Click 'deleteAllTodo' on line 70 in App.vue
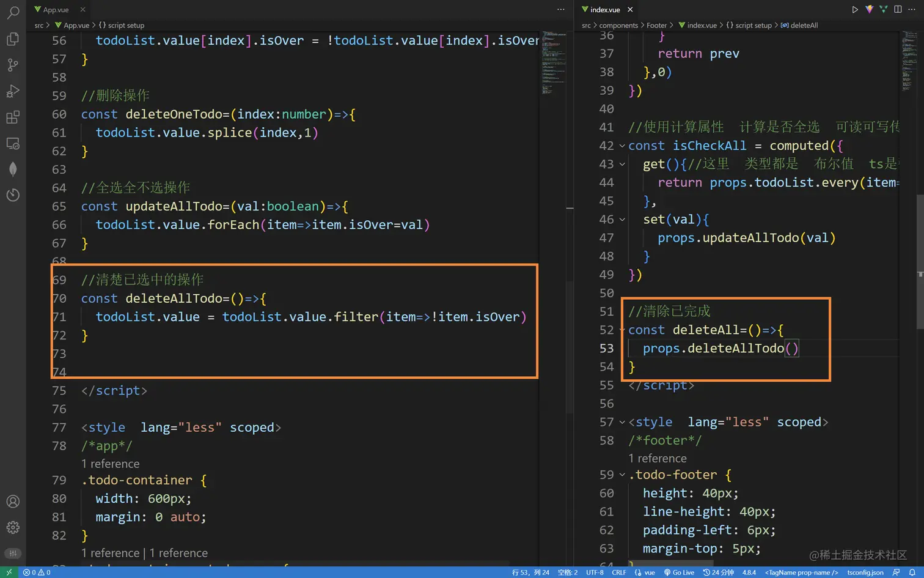924x578 pixels. [174, 299]
